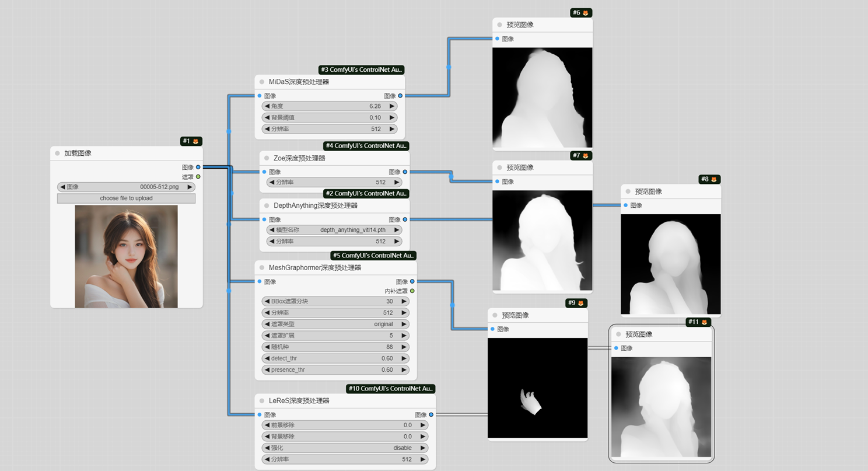This screenshot has height=471, width=868.
Task: Click the green 内补遮罩 output socket
Action: [x=412, y=290]
